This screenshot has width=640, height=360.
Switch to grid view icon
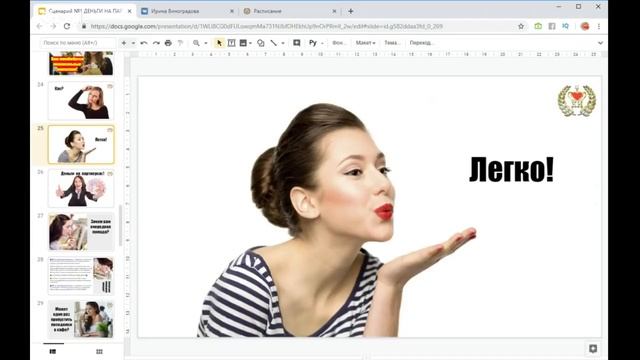click(99, 351)
